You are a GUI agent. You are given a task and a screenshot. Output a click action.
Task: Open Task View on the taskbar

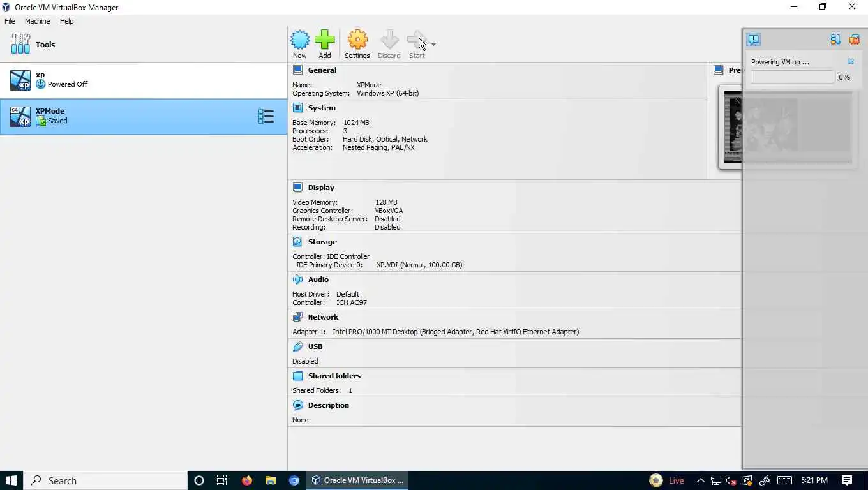[222, 480]
